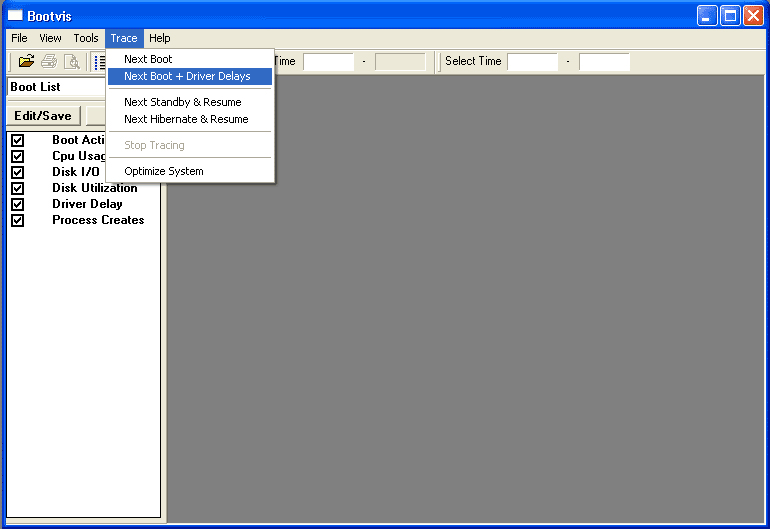Open the Tools menu

coord(86,38)
